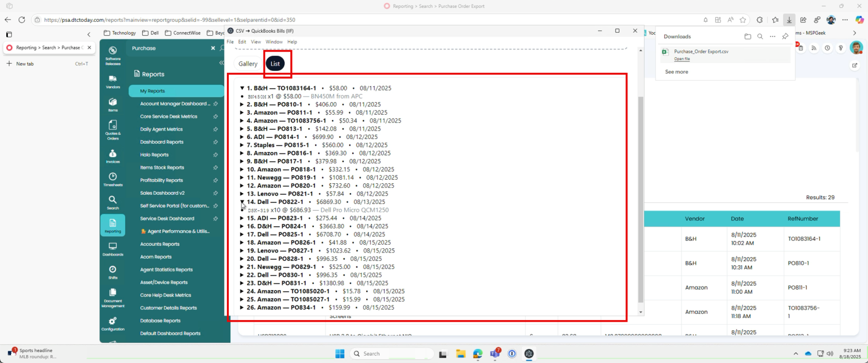Image resolution: width=868 pixels, height=363 pixels.
Task: Open the Configuration sidebar icon
Action: tap(113, 324)
